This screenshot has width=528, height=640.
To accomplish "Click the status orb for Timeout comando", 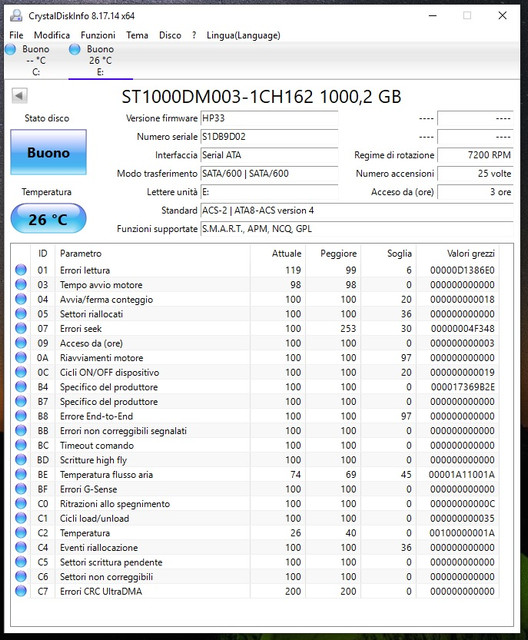I will coord(21,445).
